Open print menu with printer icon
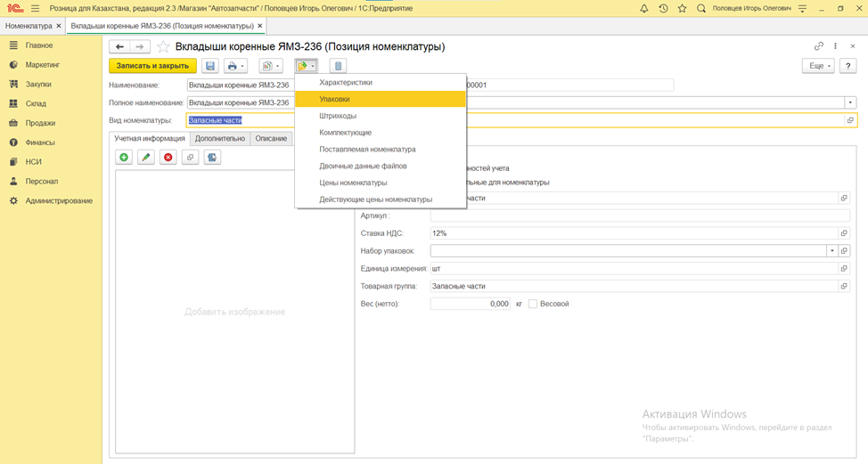The height and width of the screenshot is (464, 868). (236, 66)
